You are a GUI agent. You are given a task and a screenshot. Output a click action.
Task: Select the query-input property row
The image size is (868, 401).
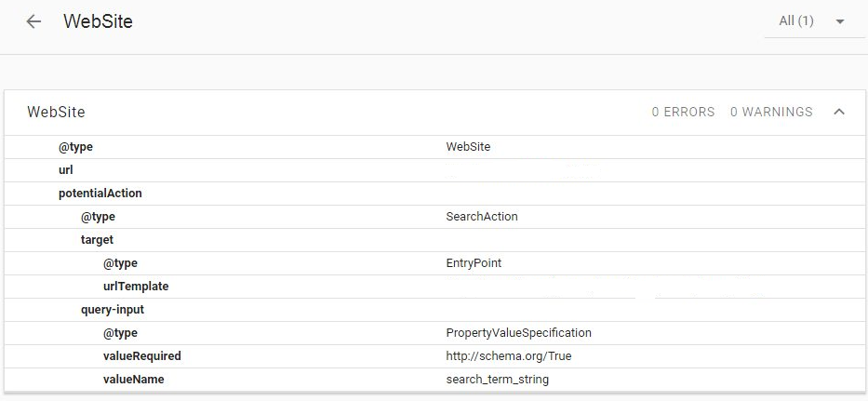click(x=113, y=310)
